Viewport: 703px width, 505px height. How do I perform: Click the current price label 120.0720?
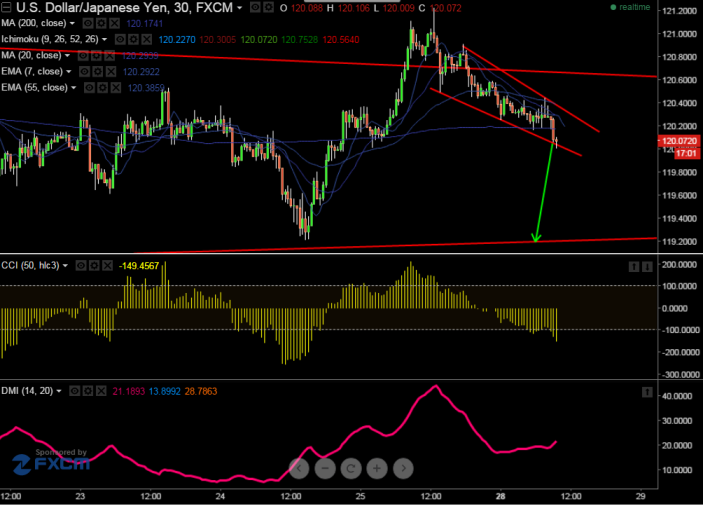[x=679, y=141]
